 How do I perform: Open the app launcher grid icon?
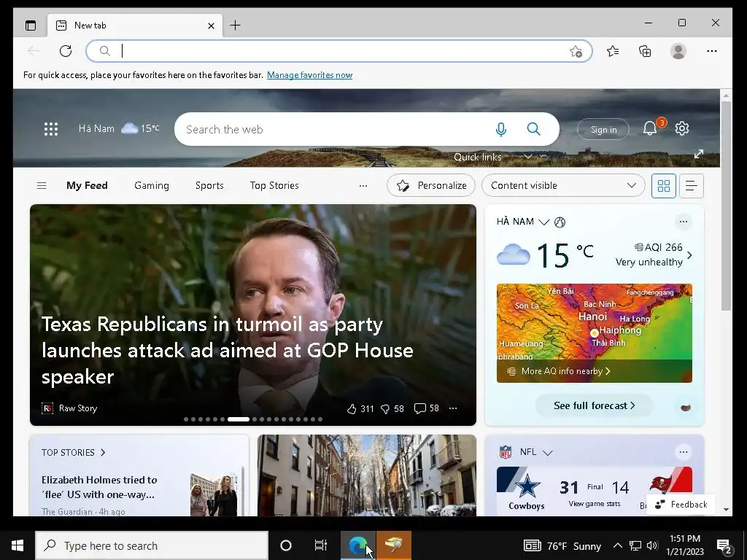[51, 129]
